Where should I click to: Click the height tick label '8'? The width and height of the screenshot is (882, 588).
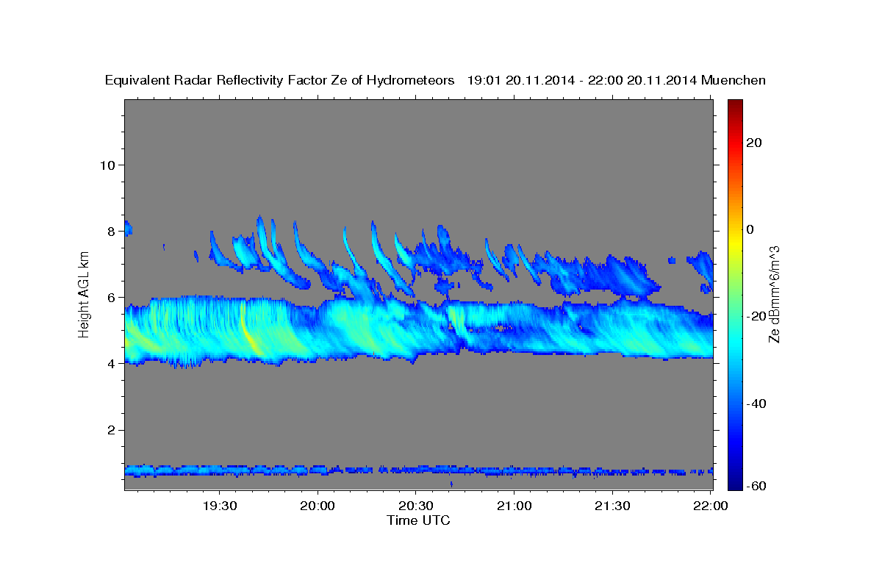[111, 231]
